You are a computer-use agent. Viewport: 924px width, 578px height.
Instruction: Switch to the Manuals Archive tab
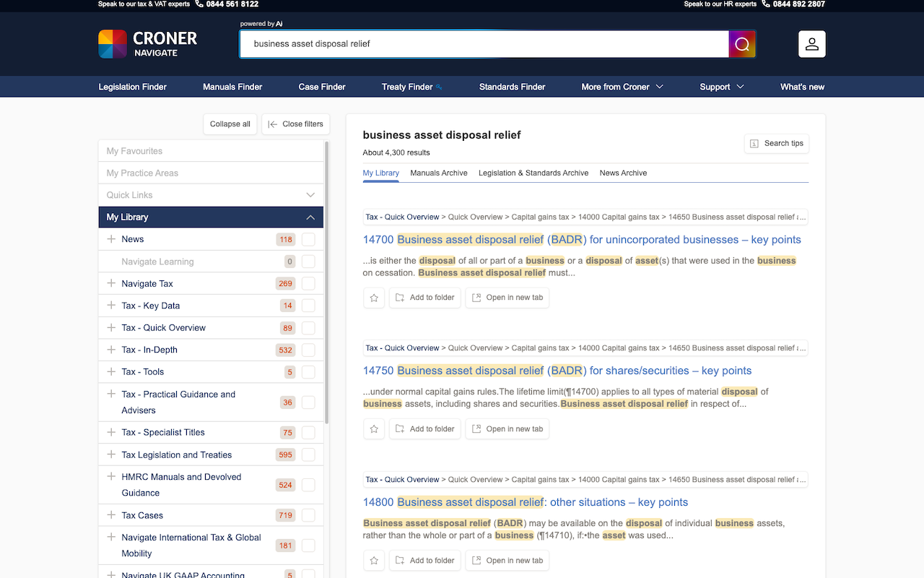pyautogui.click(x=439, y=173)
